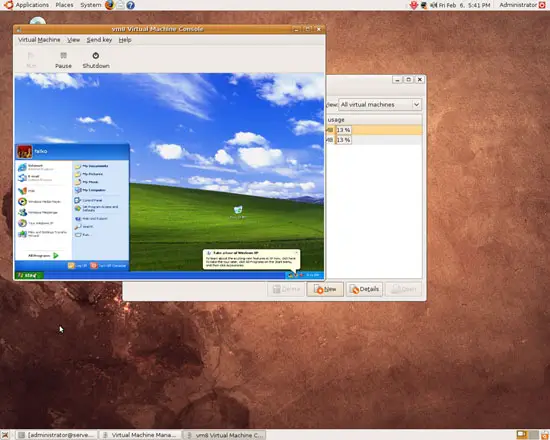Open My Documents folder in Start menu
This screenshot has height=440, width=550.
[x=91, y=166]
